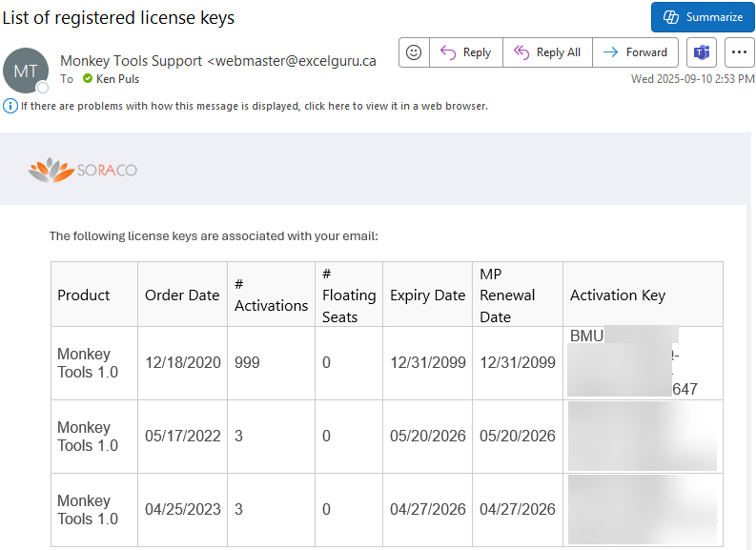The height and width of the screenshot is (550, 756).
Task: Select order date 05/17/2022
Action: [x=183, y=436]
